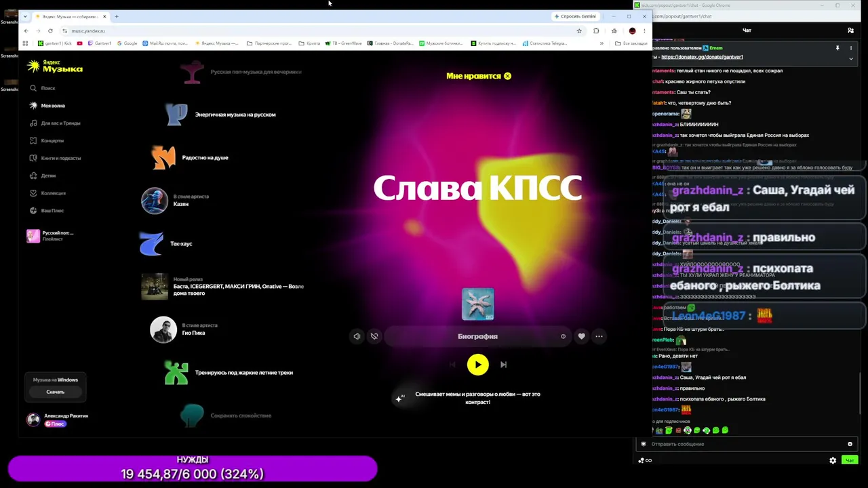This screenshot has height=488, width=868.
Task: Go to the previous track
Action: (x=453, y=365)
